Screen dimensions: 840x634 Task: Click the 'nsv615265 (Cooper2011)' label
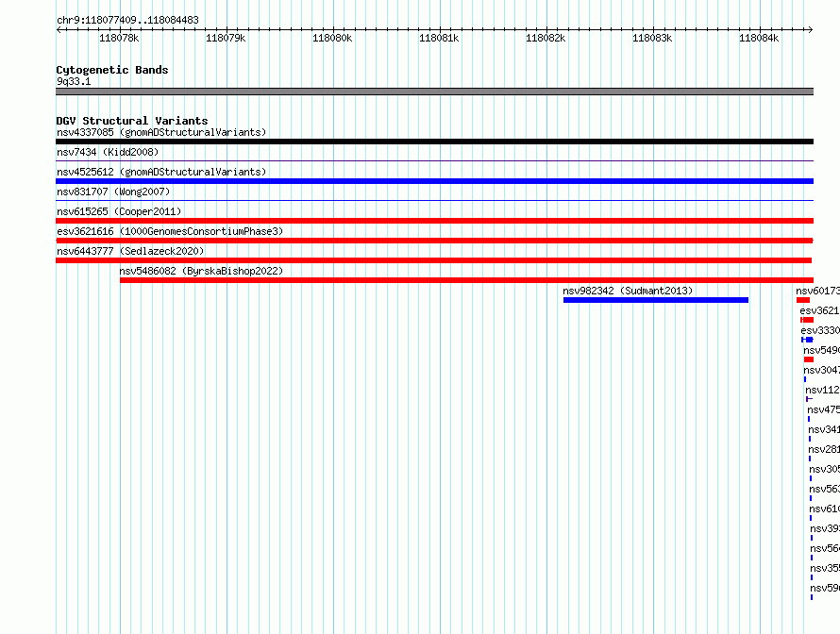(119, 211)
